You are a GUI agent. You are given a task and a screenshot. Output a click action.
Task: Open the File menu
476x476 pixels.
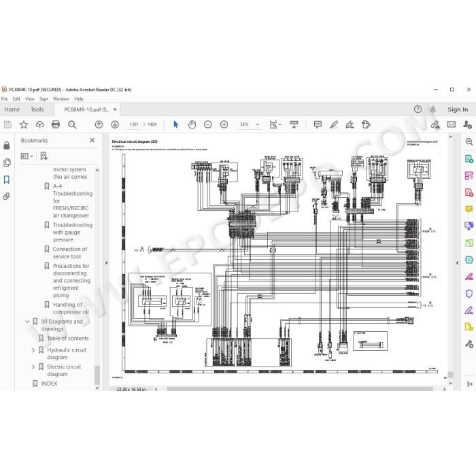click(x=5, y=99)
